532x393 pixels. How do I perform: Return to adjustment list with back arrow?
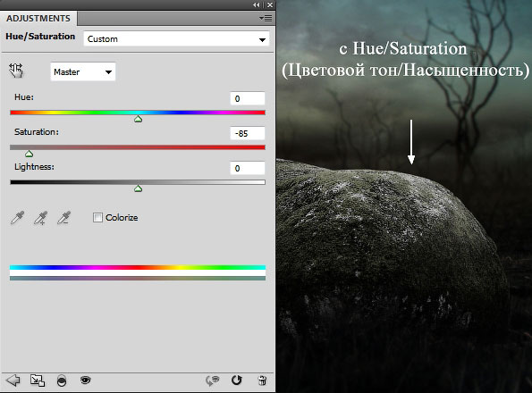13,380
